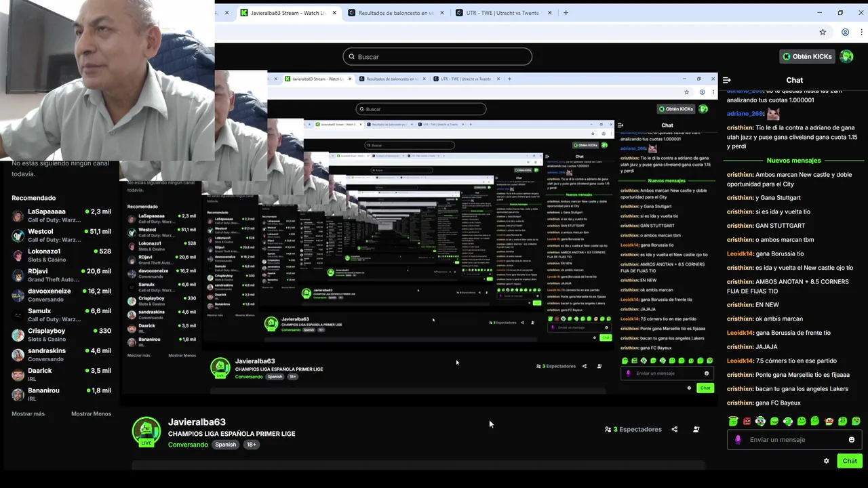Open Lokonazo1 Slots & Casino channel
The height and width of the screenshot is (488, 868).
pyautogui.click(x=61, y=255)
